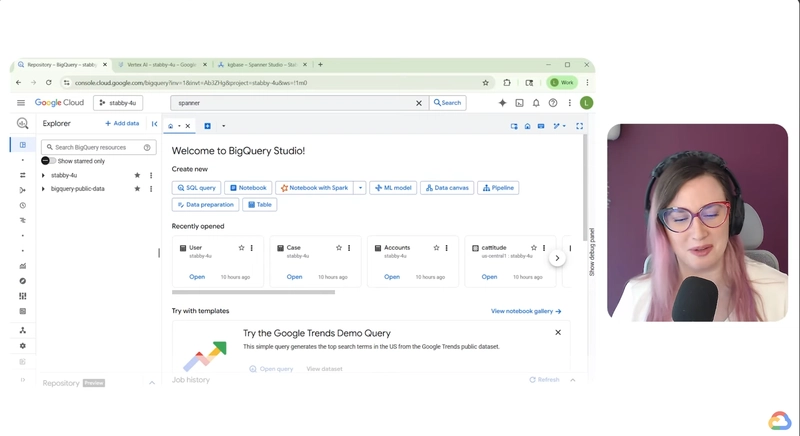Open the notifications bell
Image resolution: width=800 pixels, height=436 pixels.
point(536,103)
